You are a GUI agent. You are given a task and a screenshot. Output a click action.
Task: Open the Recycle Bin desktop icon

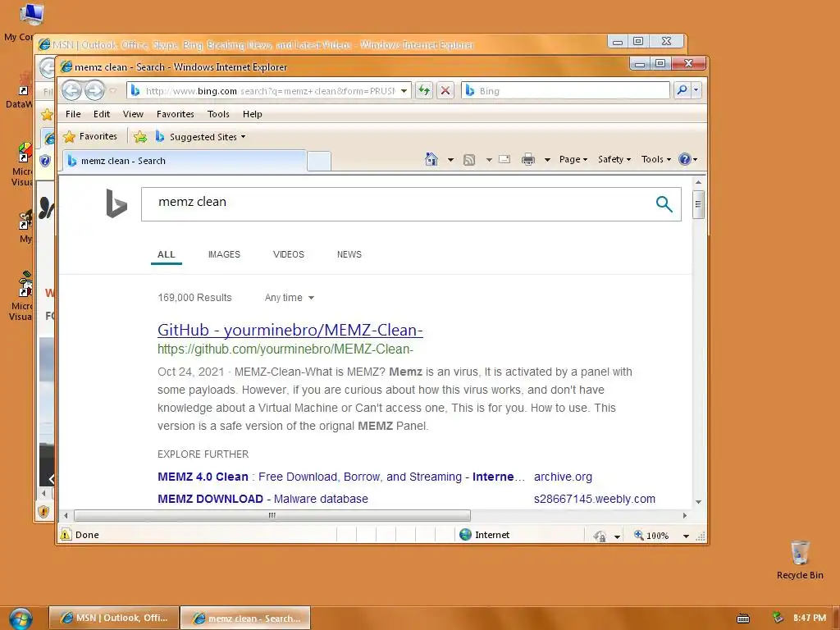(800, 560)
